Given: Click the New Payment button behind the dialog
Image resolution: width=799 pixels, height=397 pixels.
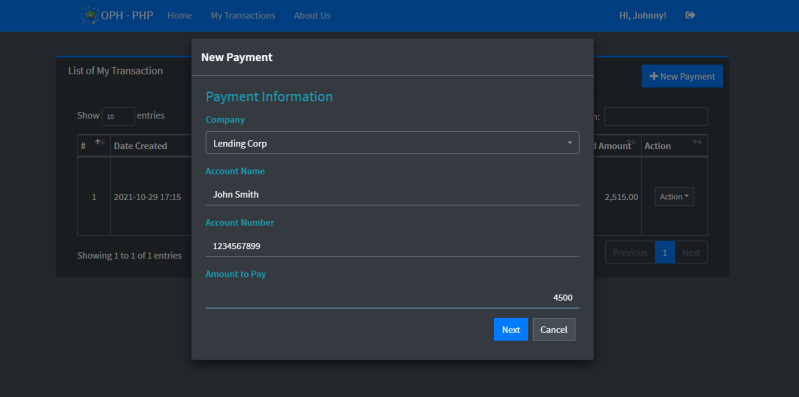Looking at the screenshot, I should click(682, 76).
